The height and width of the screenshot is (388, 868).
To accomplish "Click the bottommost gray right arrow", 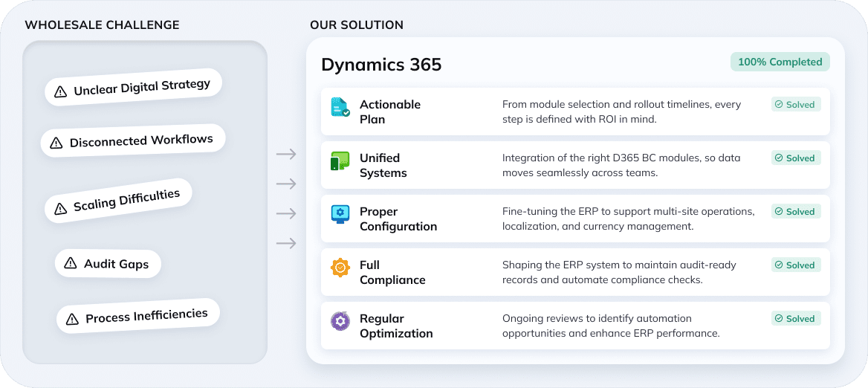I will (x=286, y=243).
